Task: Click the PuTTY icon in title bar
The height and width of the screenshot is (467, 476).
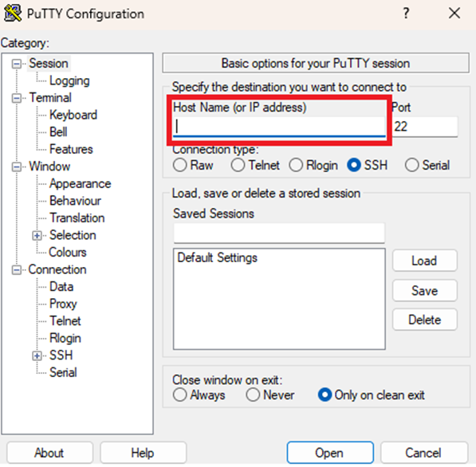Action: point(13,14)
